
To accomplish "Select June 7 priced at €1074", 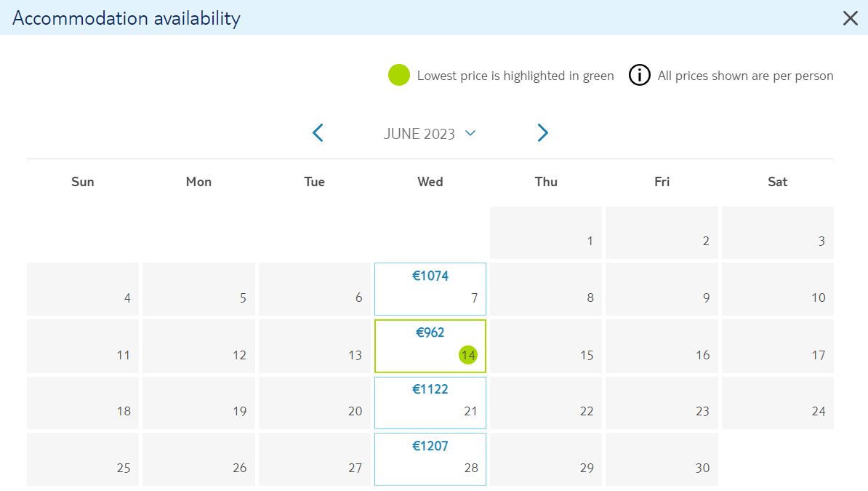I will 430,289.
